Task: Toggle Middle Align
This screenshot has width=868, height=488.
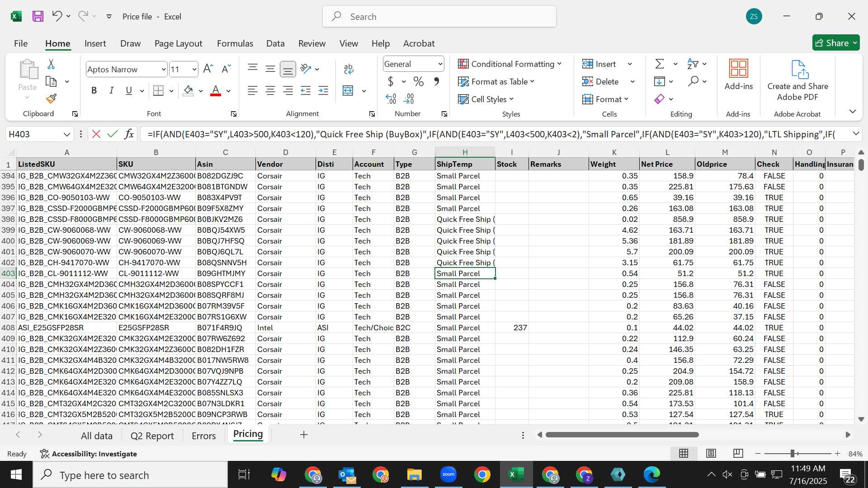Action: pyautogui.click(x=270, y=69)
